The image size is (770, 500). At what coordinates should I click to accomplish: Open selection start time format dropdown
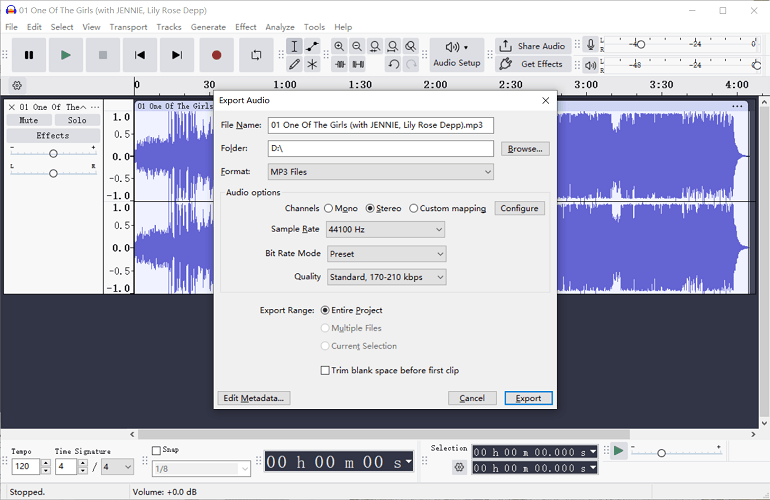click(593, 452)
